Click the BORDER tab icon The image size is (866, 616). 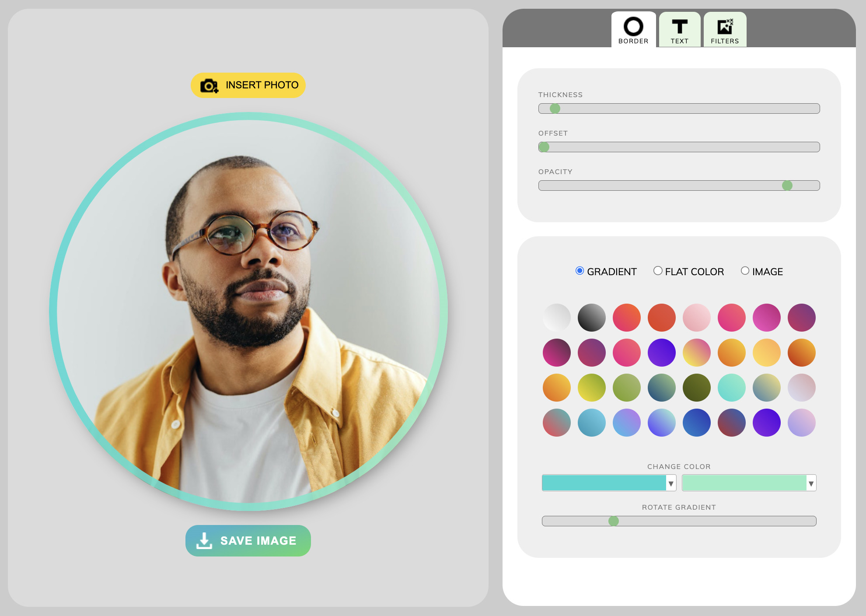(x=632, y=27)
